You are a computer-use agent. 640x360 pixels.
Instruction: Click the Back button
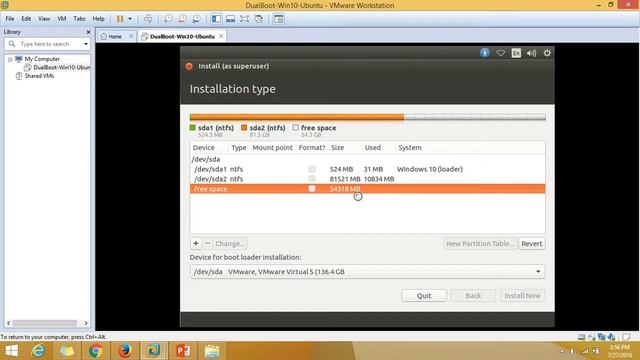[x=473, y=296]
